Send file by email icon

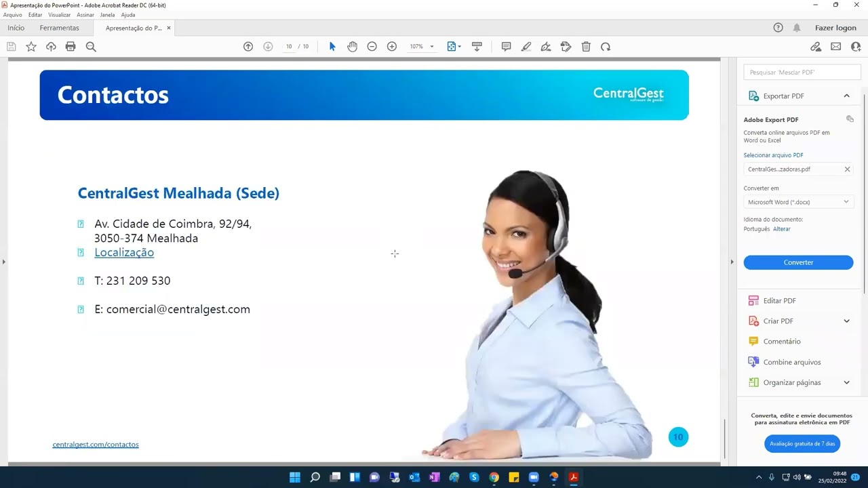835,47
